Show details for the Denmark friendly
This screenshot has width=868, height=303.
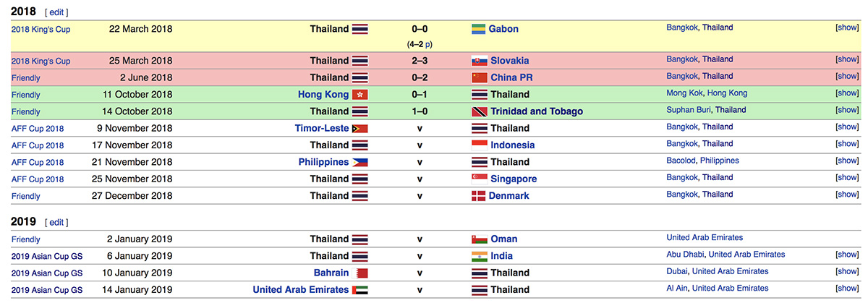[x=848, y=195]
